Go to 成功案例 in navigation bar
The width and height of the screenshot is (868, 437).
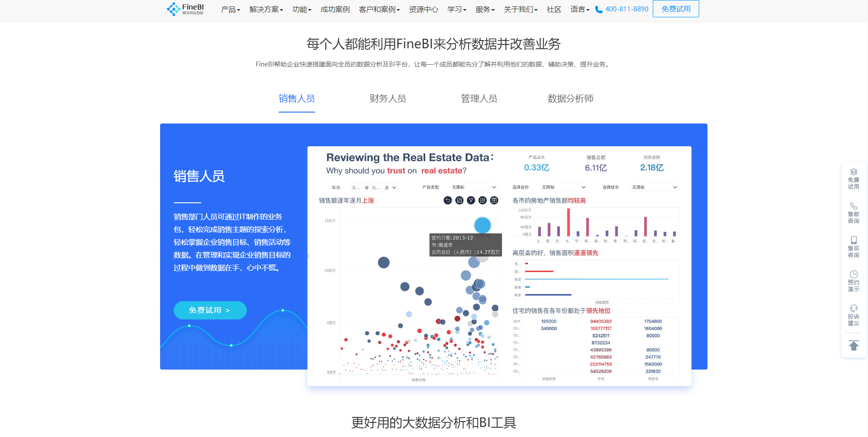coord(335,10)
